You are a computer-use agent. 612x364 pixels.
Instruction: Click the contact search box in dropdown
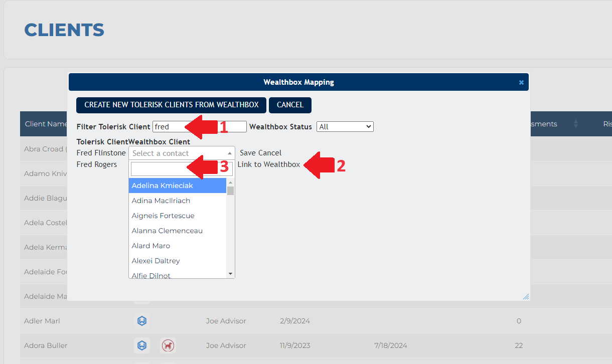tap(182, 168)
